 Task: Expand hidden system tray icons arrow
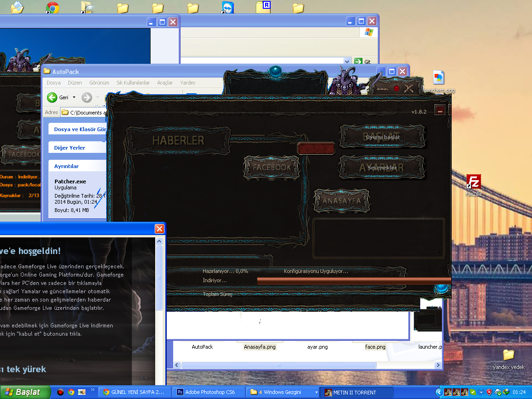coord(439,392)
